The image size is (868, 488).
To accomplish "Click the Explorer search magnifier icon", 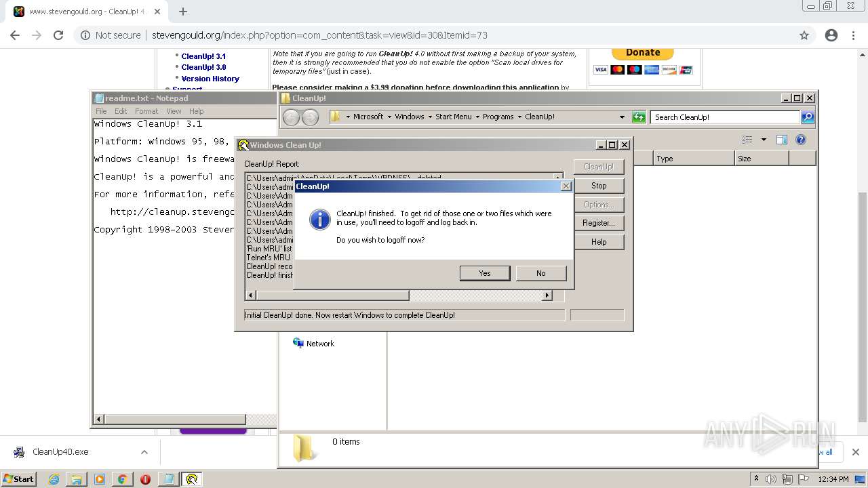I will (x=808, y=117).
